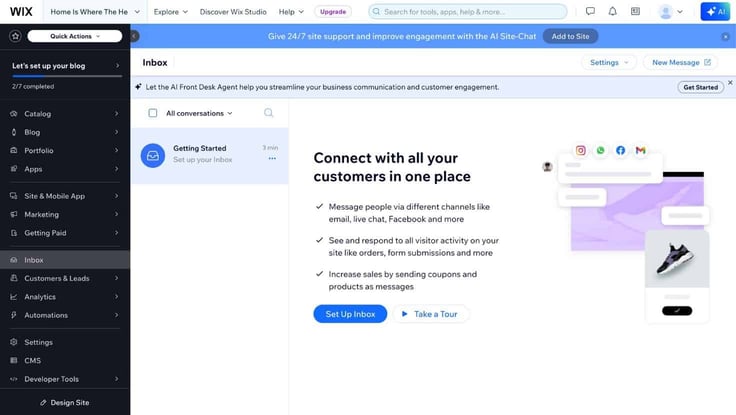Click the Portfolio sidebar icon
The width and height of the screenshot is (736, 415).
[x=14, y=151]
